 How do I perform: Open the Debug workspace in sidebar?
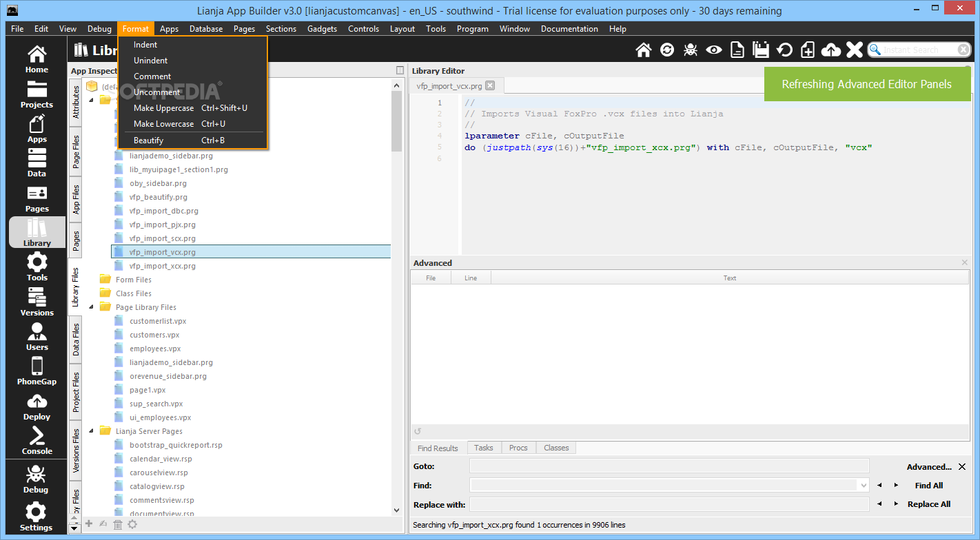pyautogui.click(x=37, y=479)
